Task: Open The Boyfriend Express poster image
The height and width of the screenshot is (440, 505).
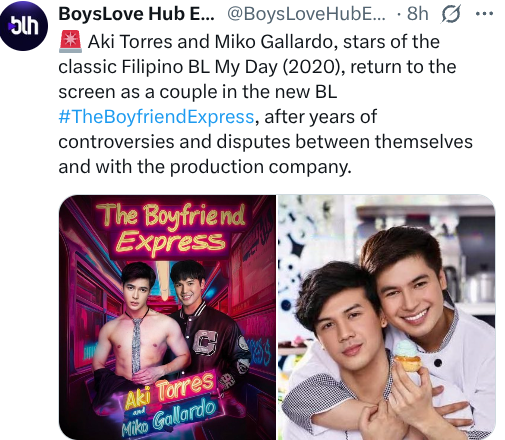Action: point(167,317)
